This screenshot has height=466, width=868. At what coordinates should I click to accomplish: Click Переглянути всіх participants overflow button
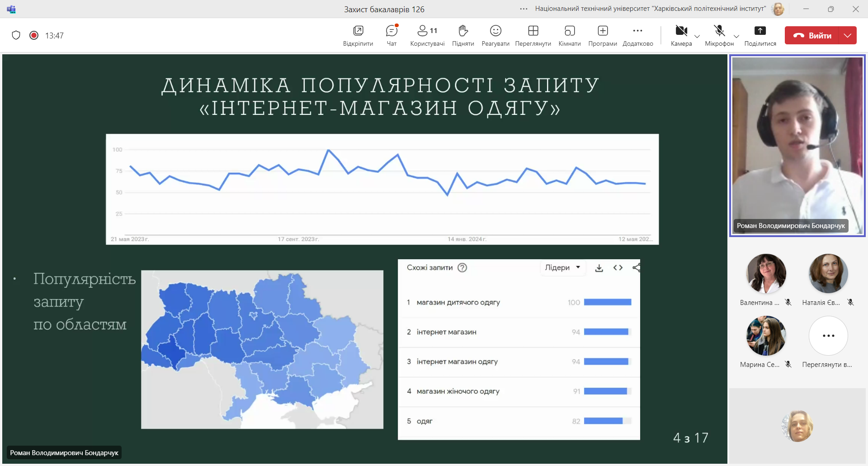(x=828, y=336)
